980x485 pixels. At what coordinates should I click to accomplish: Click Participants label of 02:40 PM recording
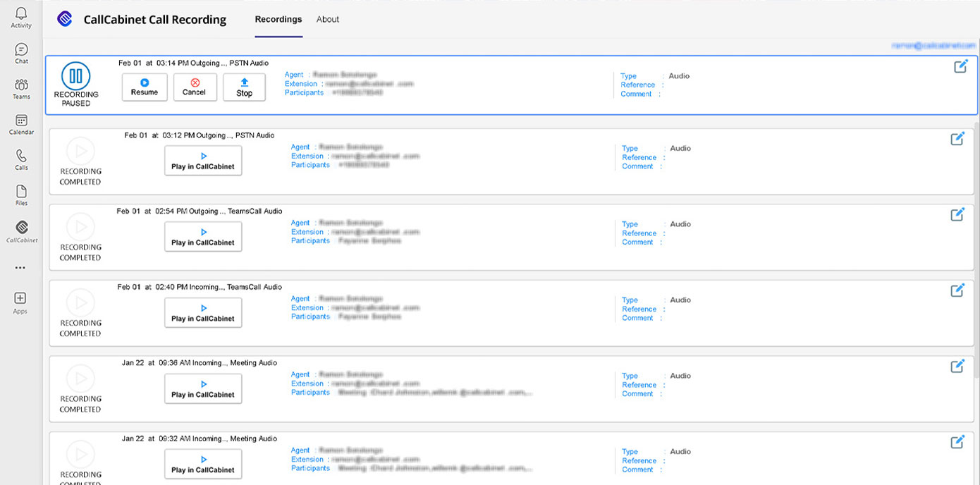click(x=310, y=317)
